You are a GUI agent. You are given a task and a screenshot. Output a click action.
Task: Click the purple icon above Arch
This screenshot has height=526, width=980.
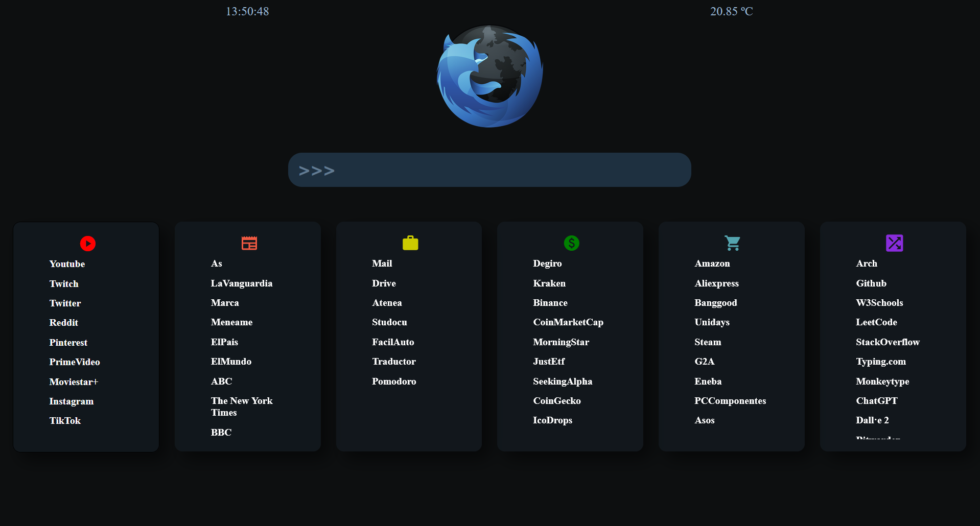(894, 244)
